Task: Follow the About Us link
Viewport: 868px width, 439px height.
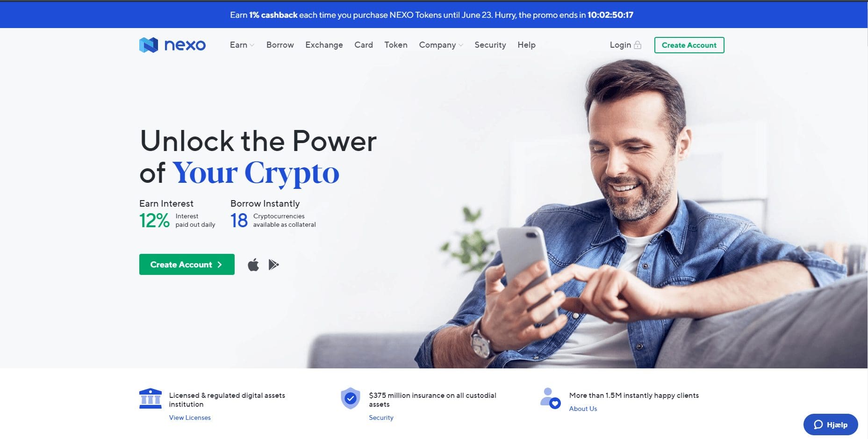Action: pos(583,409)
